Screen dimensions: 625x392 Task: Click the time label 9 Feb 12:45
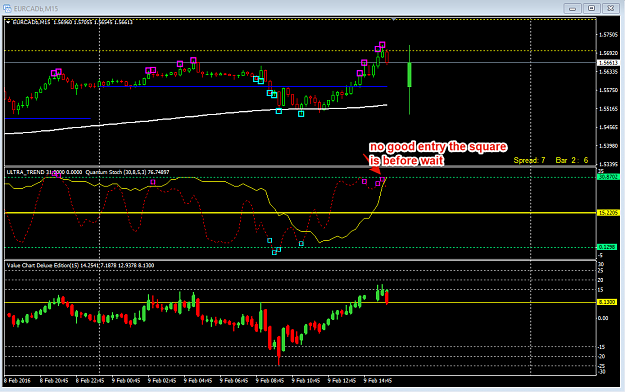click(342, 381)
